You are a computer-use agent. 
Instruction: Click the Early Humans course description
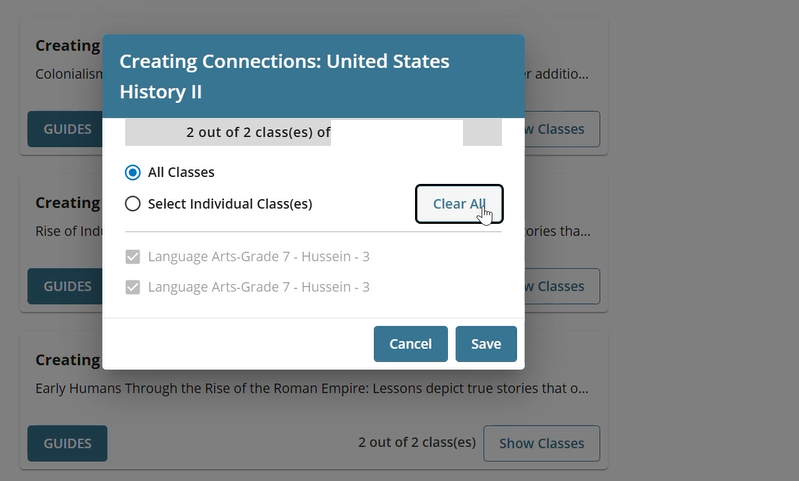click(x=312, y=388)
